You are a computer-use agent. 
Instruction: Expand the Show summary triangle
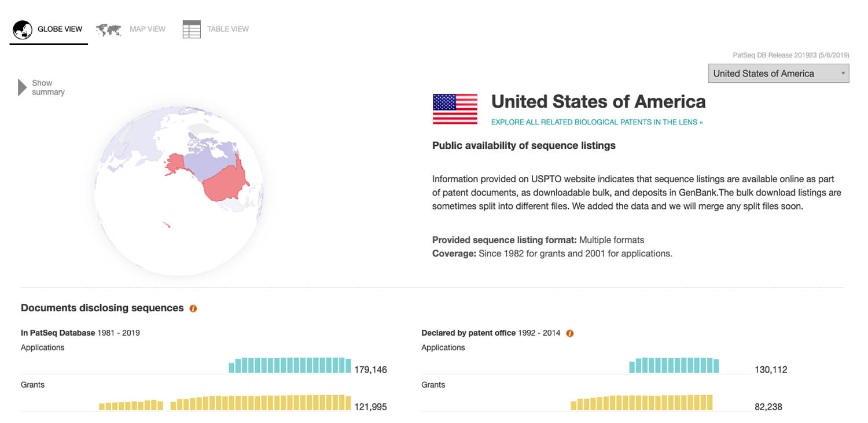[23, 87]
